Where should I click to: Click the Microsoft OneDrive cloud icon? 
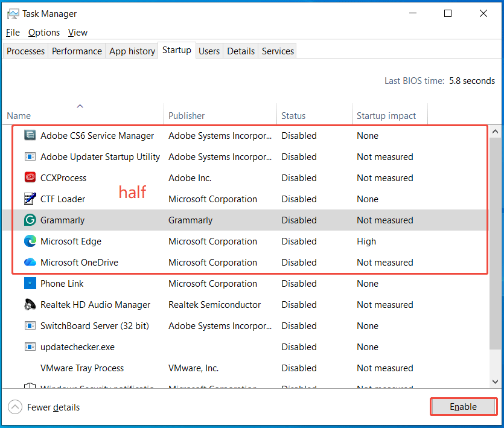(30, 262)
